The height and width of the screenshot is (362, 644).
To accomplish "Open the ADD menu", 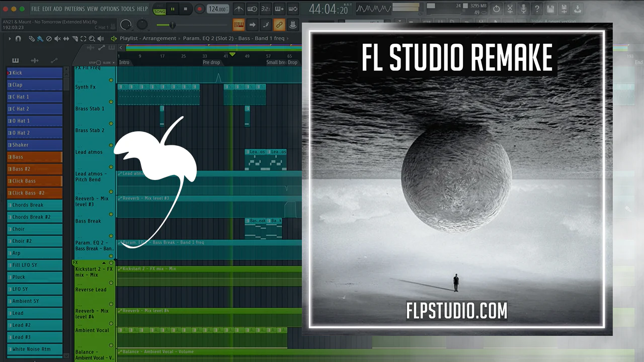I will click(58, 9).
